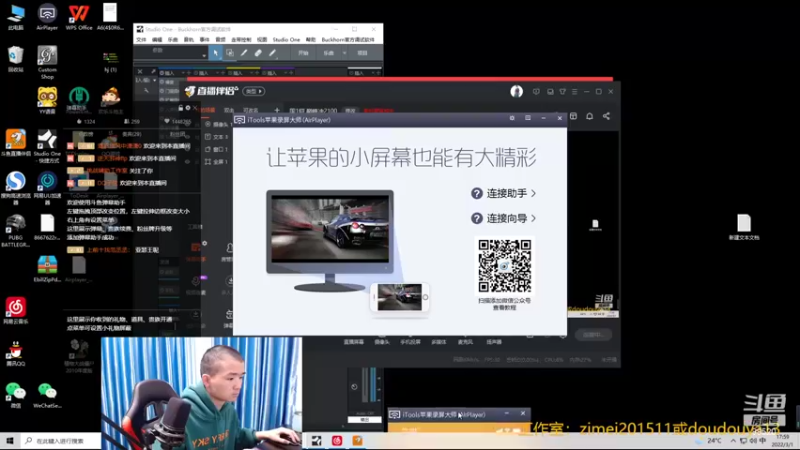The height and width of the screenshot is (450, 800).
Task: Open Custom Shop desktop icon
Action: pyautogui.click(x=47, y=62)
